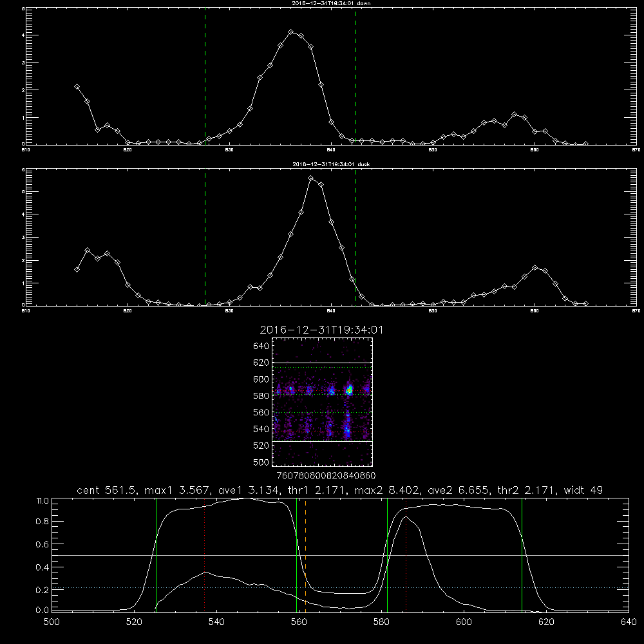The width and height of the screenshot is (644, 644).
Task: Click the first diamond data point in dawn plot
Action: tap(77, 87)
